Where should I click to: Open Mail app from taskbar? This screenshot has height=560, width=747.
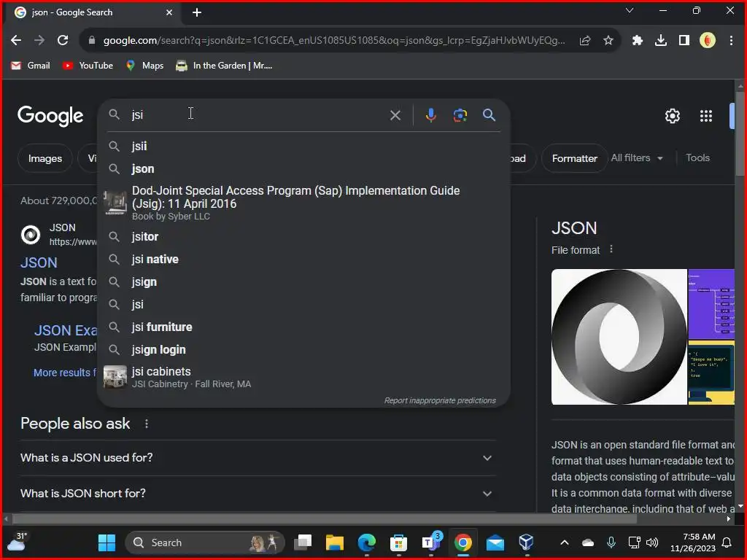495,542
